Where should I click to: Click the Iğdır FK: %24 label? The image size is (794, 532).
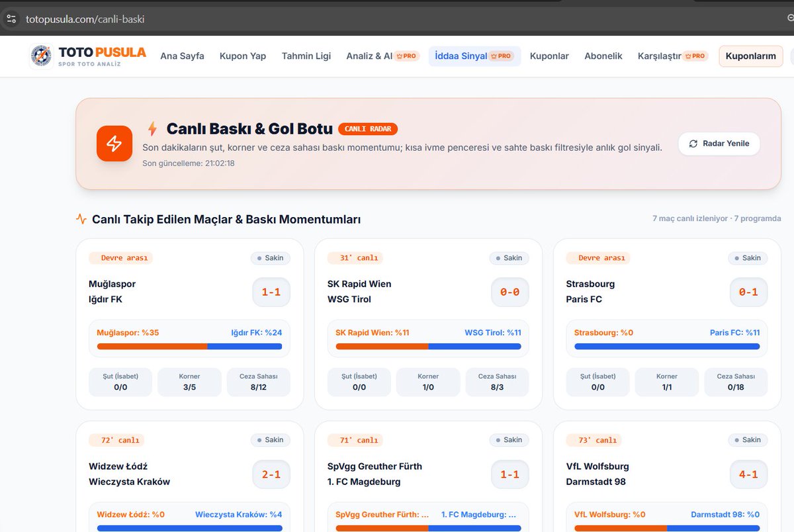256,333
